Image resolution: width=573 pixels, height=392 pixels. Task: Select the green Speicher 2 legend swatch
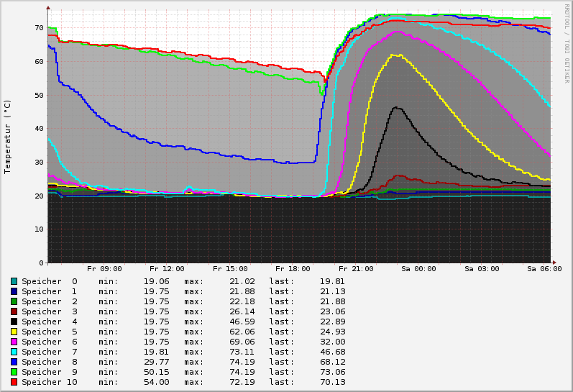[x=14, y=301]
